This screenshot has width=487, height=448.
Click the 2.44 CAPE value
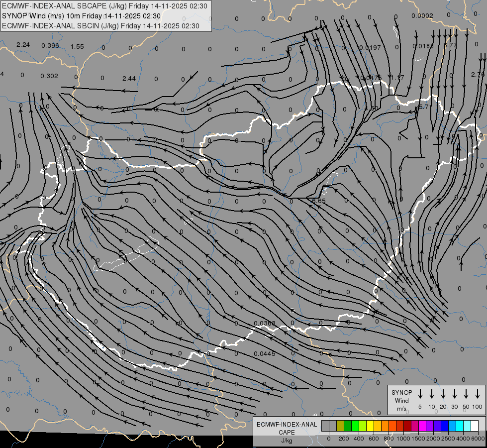(129, 78)
